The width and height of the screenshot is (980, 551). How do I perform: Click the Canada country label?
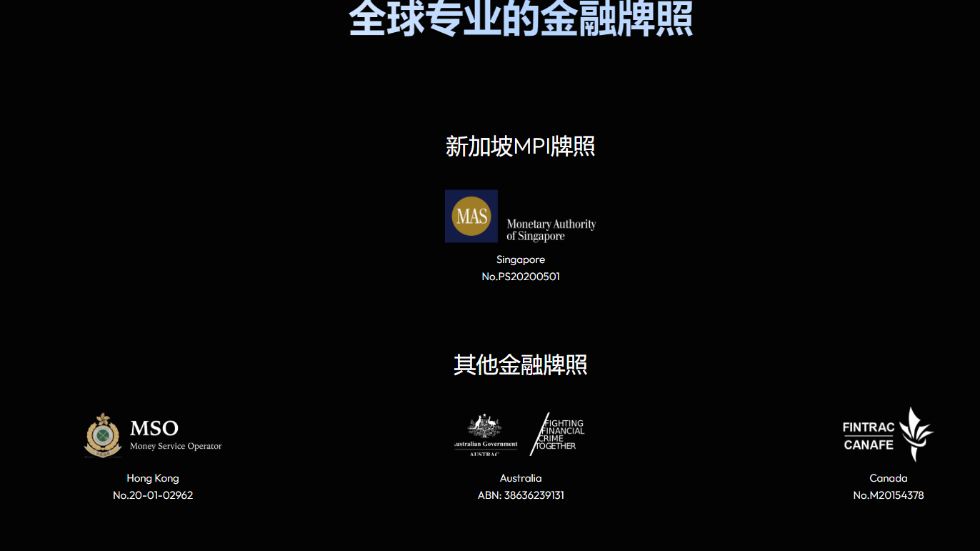point(889,478)
